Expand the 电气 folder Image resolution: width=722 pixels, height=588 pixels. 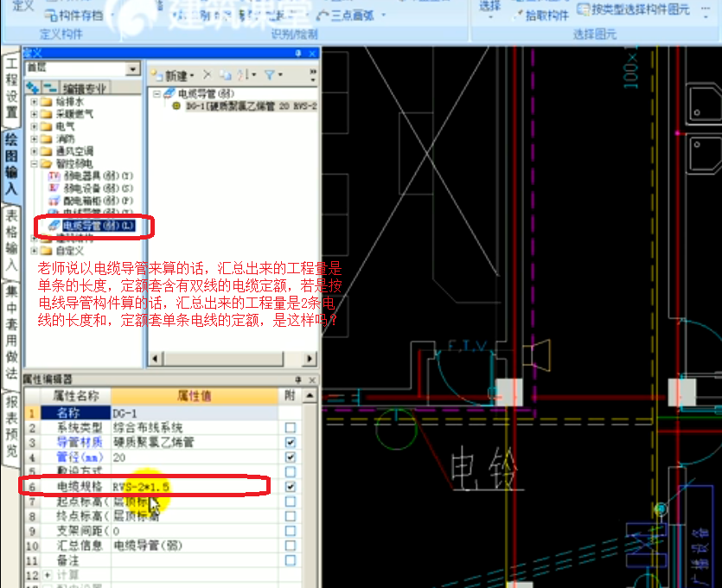[34, 126]
